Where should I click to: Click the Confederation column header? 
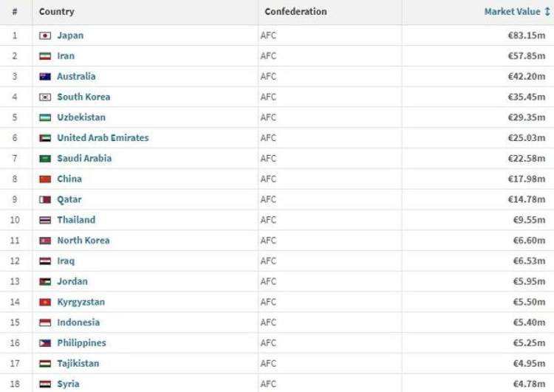click(295, 12)
